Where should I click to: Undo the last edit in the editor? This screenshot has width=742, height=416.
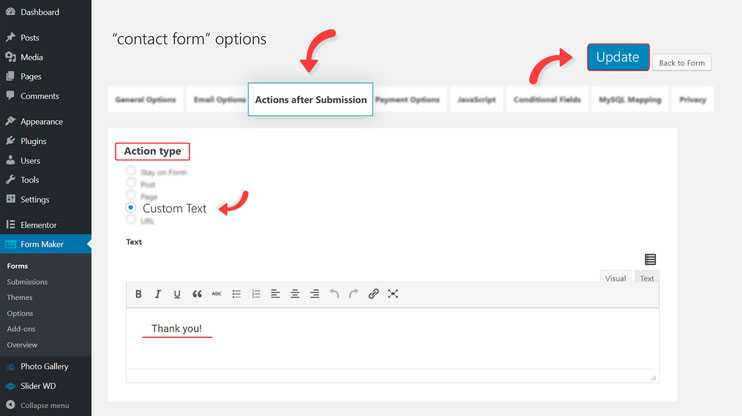click(x=334, y=294)
